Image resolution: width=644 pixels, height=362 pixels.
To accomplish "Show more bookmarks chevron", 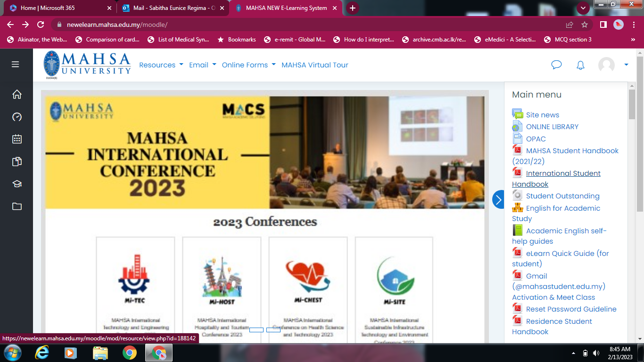I will click(634, 40).
